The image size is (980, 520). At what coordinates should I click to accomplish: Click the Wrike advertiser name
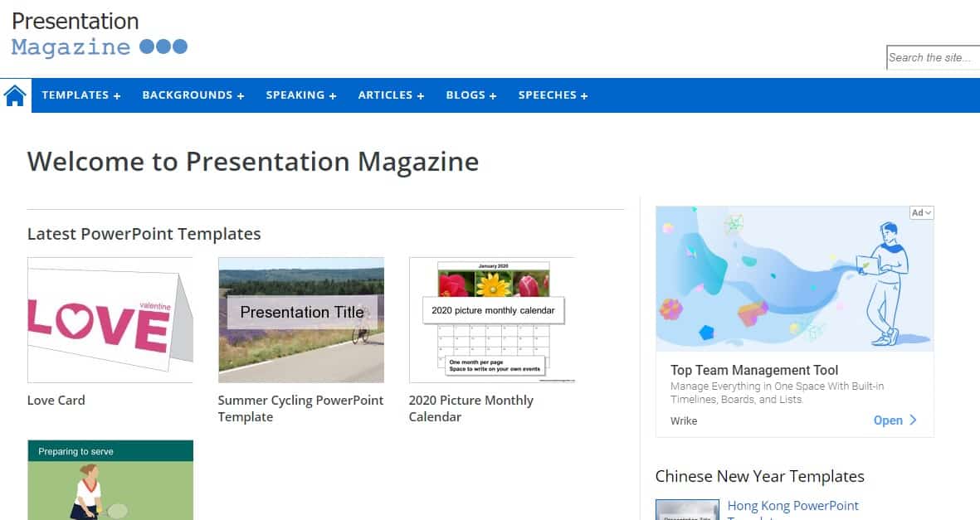[x=684, y=420]
